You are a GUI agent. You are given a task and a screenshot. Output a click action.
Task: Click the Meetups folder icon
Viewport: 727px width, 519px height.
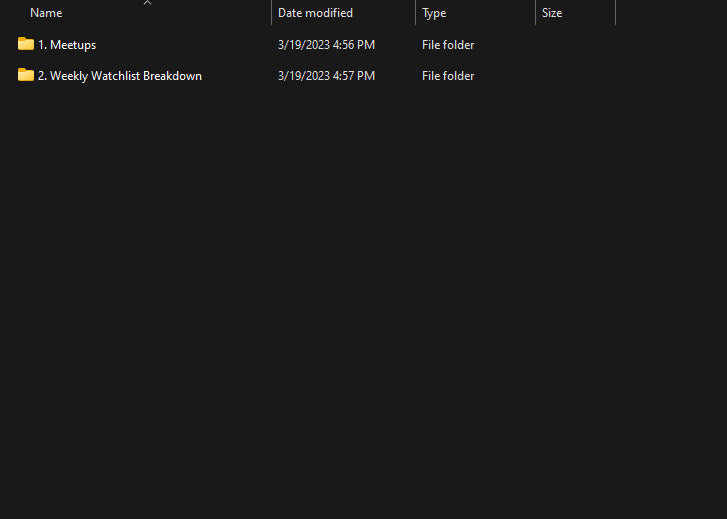(x=26, y=44)
